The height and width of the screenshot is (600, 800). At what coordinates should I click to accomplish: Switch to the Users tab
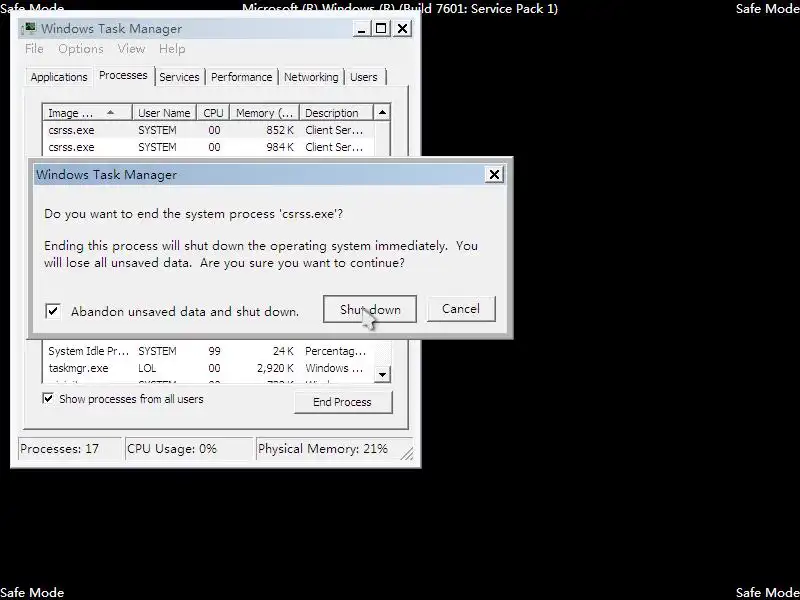click(x=364, y=77)
